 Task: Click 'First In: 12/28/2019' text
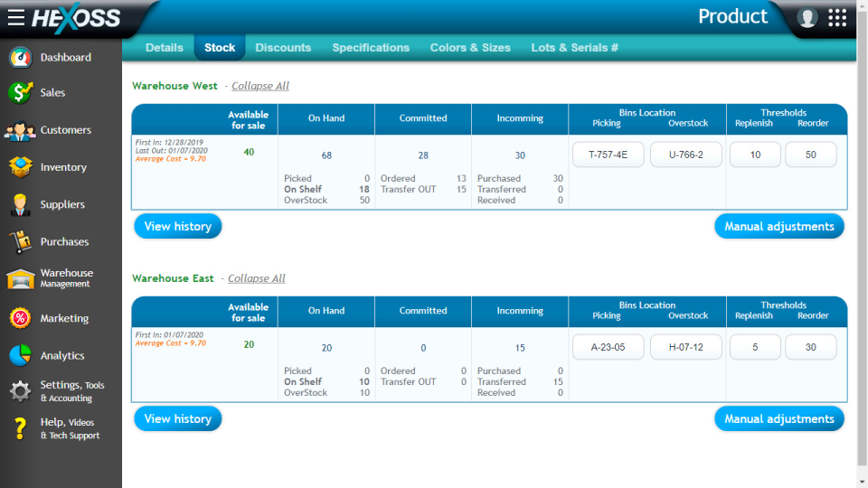(x=169, y=142)
